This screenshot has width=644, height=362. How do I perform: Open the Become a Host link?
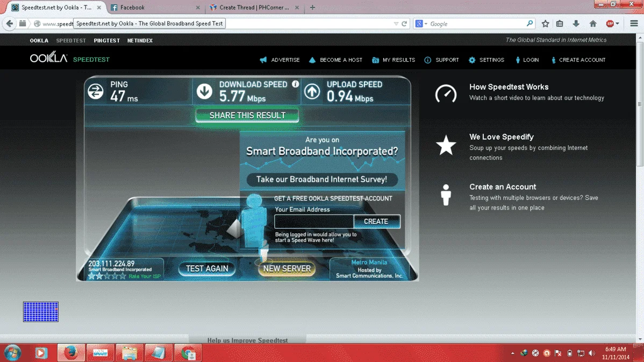click(341, 60)
